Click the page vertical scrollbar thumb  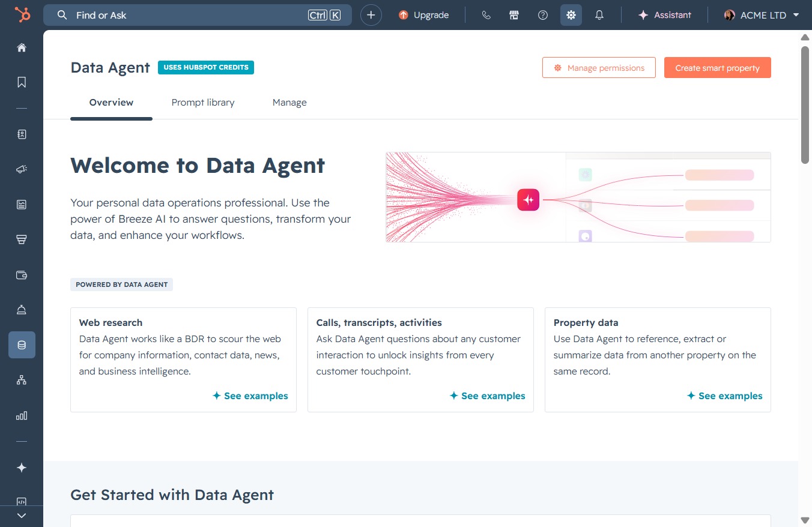[805, 104]
